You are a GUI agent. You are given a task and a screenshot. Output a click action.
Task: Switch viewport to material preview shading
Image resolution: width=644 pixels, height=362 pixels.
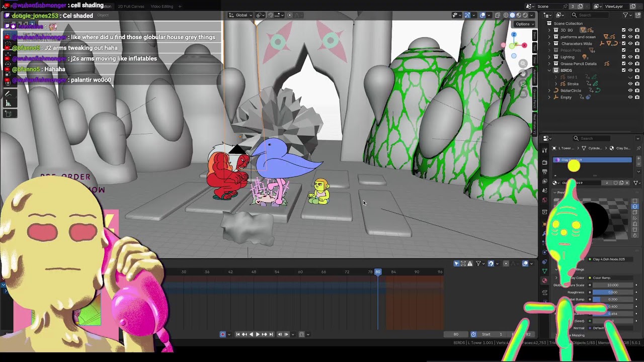point(519,15)
